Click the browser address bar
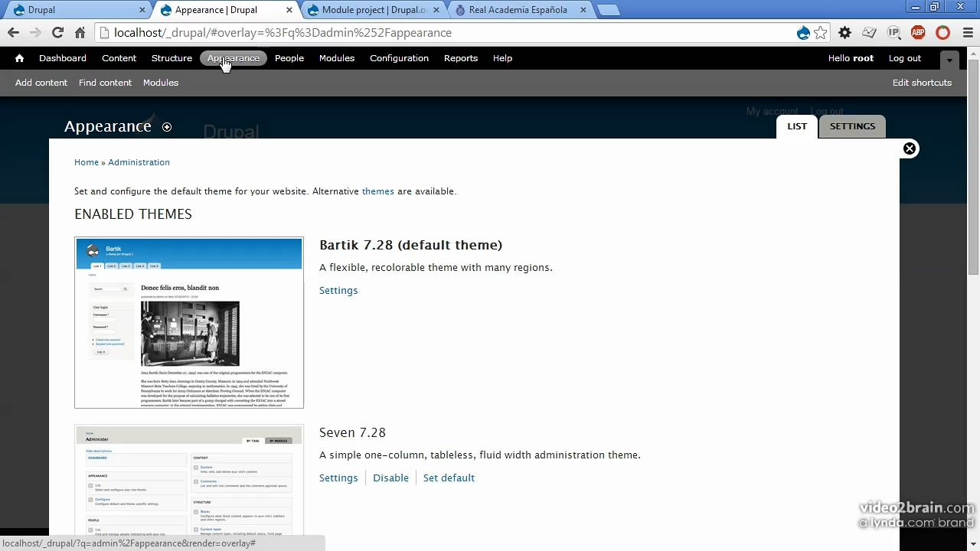The width and height of the screenshot is (980, 551). tap(452, 33)
